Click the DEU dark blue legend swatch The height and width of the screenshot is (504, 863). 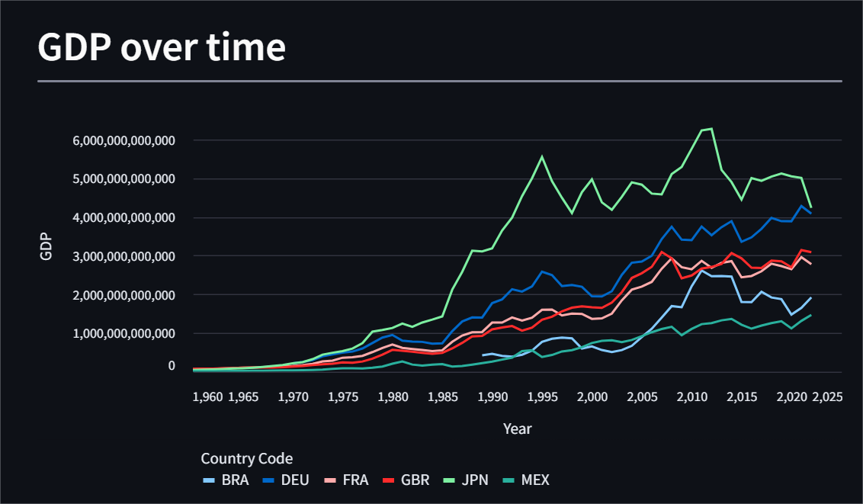tap(268, 480)
